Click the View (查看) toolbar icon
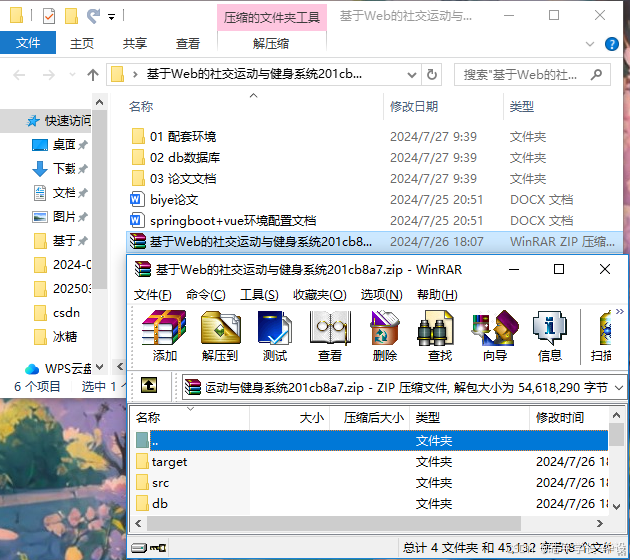 click(330, 335)
